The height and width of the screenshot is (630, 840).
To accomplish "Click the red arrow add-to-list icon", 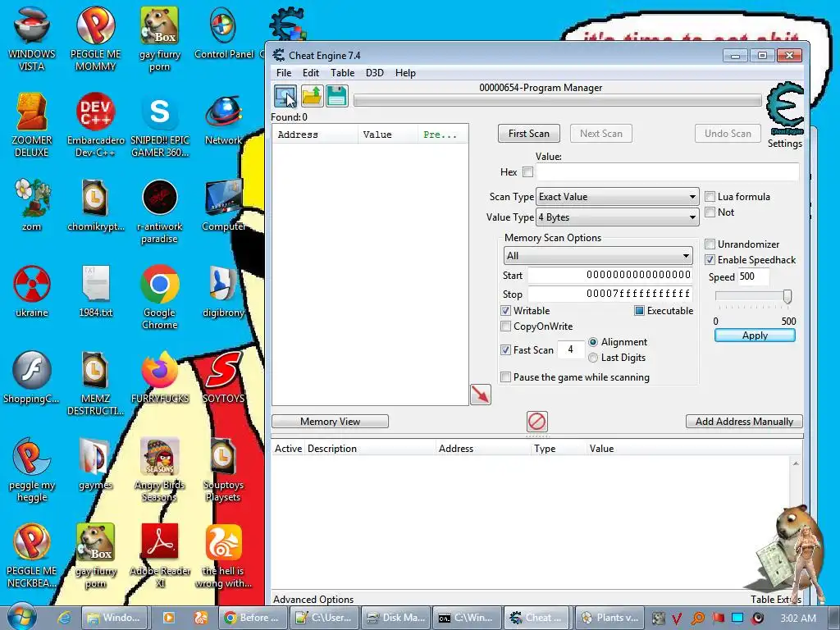I will [x=481, y=395].
